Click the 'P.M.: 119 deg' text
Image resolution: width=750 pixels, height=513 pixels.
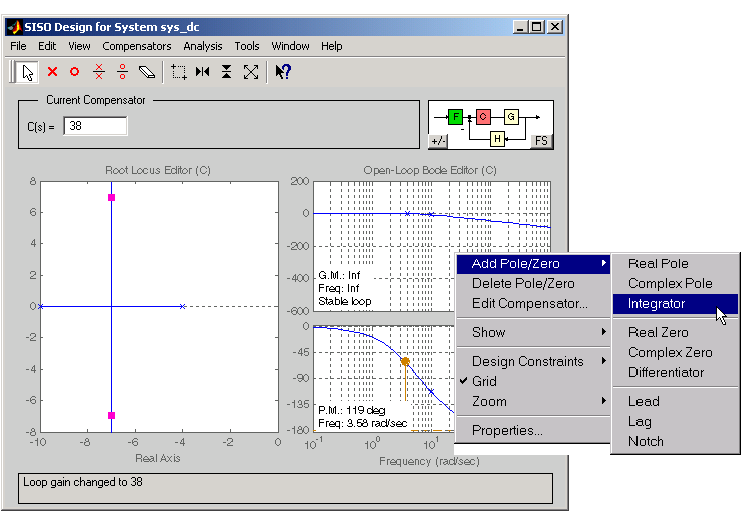[352, 410]
